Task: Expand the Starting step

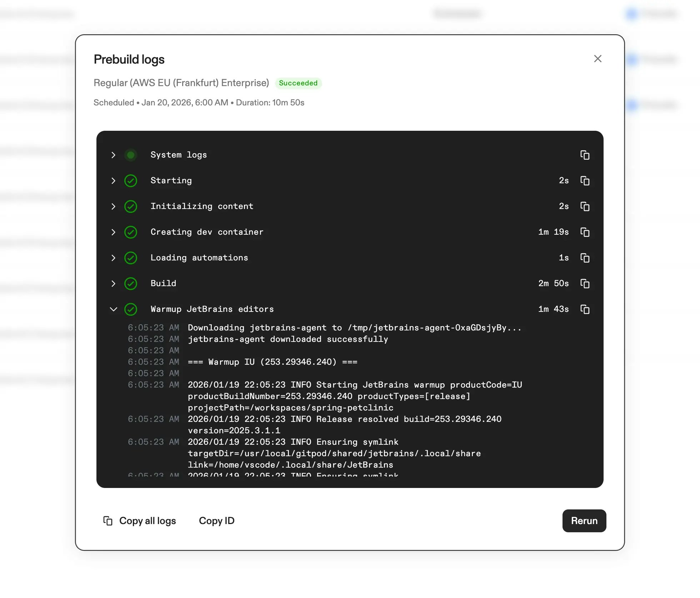Action: [x=114, y=181]
